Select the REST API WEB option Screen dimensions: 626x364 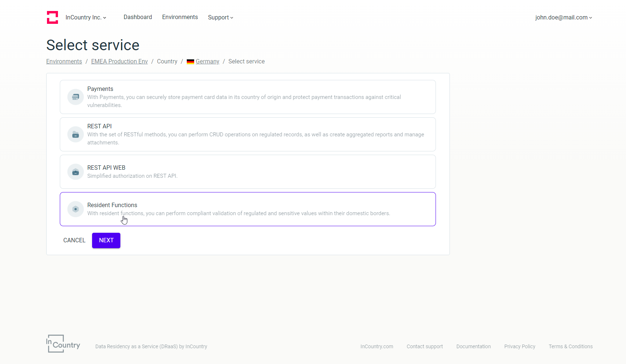tap(248, 172)
